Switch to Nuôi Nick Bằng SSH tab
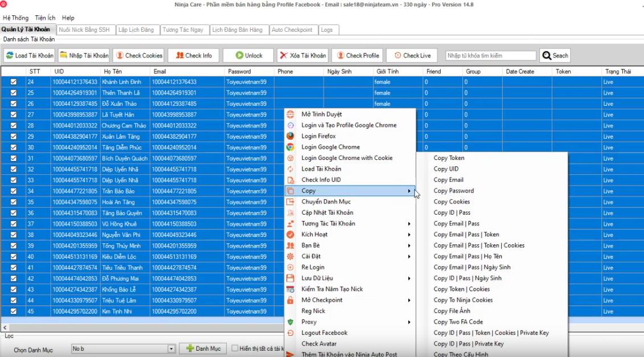 [84, 30]
